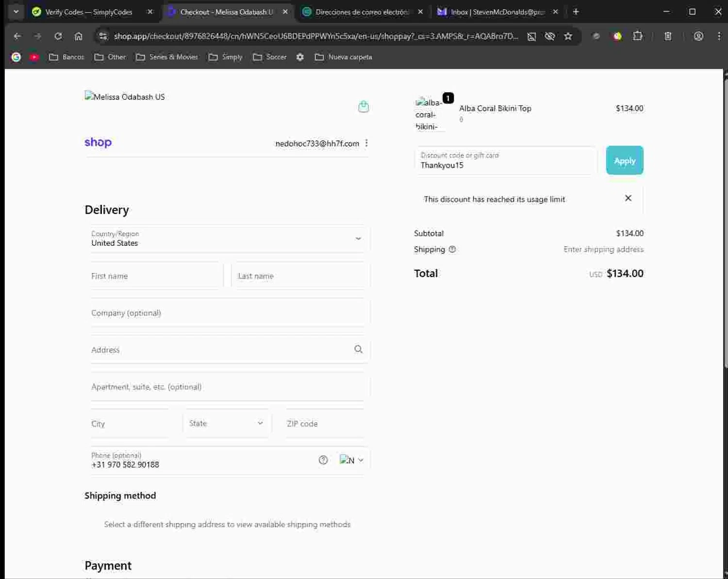Switch to Direcciones de correo electrónico tab
Image resolution: width=728 pixels, height=579 pixels.
coord(362,12)
